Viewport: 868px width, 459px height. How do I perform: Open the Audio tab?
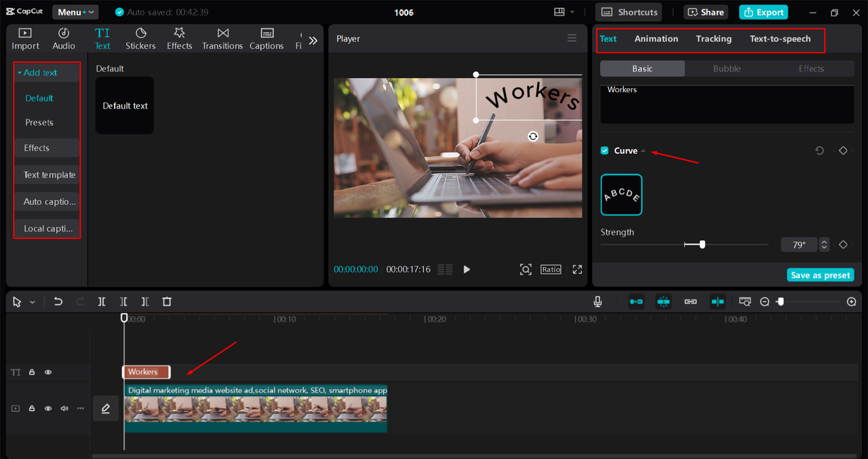tap(64, 39)
